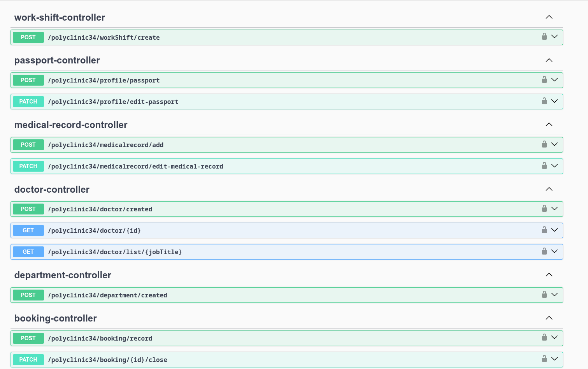Viewport: 588px width, 369px height.
Task: Click lock icon on doctor/list/{jobTitle} row
Action: click(544, 251)
